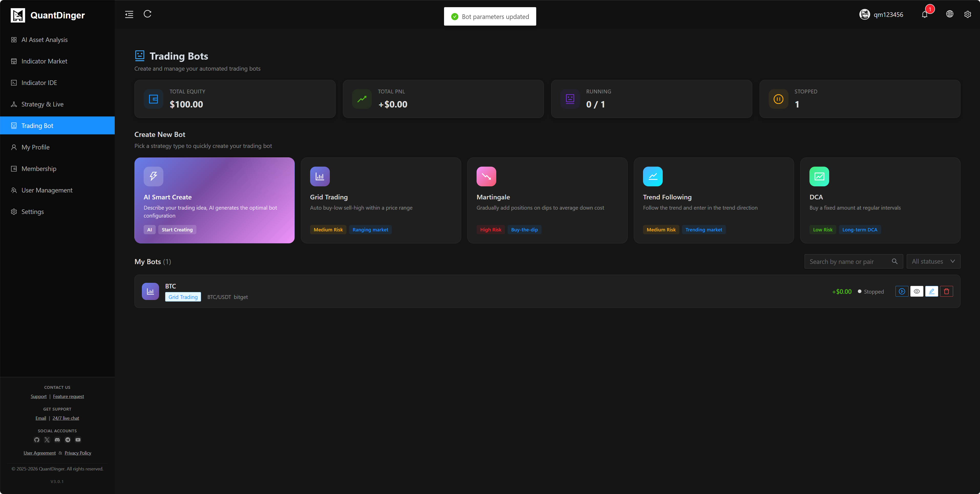This screenshot has width=980, height=494.
Task: Expand the All statuses dropdown
Action: [x=933, y=261]
